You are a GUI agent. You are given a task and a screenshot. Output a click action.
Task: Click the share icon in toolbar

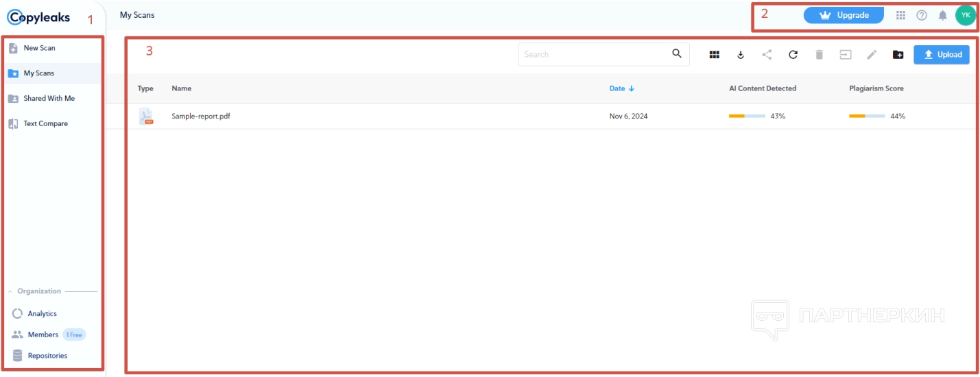pyautogui.click(x=767, y=55)
